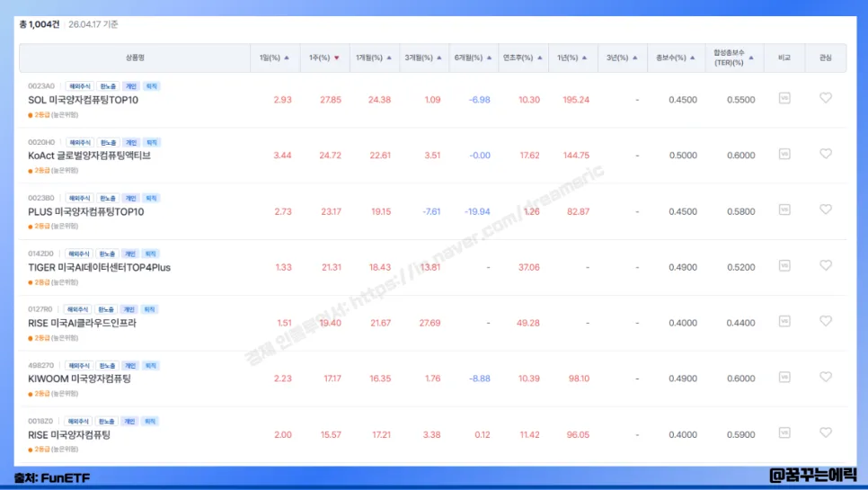Favorite RISE 미국양자컴퓨팅 with heart
Viewport: 868px width, 490px height.
point(826,432)
